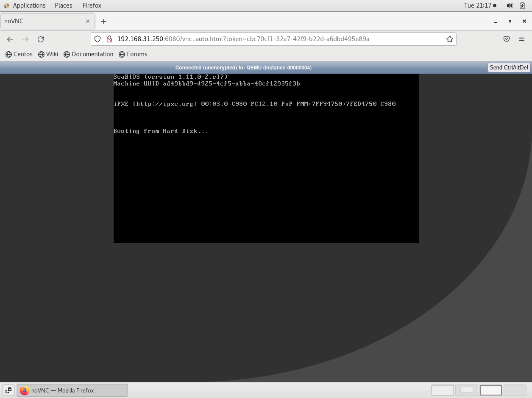Go forward with the forward arrow
Viewport: 532px width, 398px height.
pos(25,39)
